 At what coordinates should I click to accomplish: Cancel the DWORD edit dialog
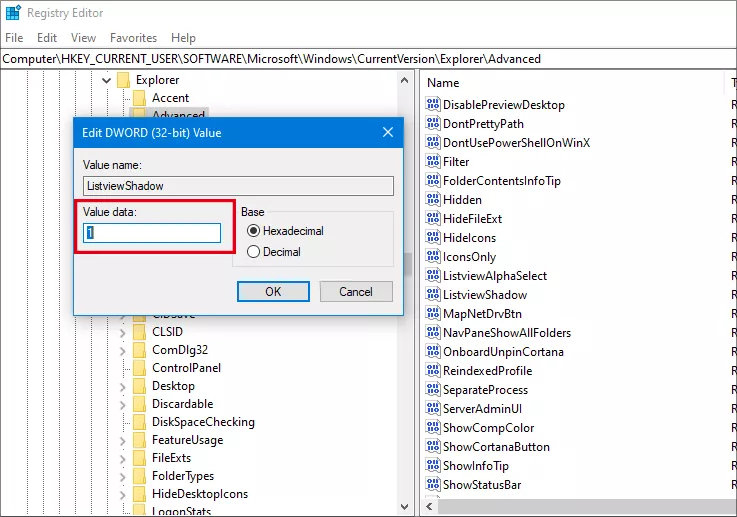[356, 291]
